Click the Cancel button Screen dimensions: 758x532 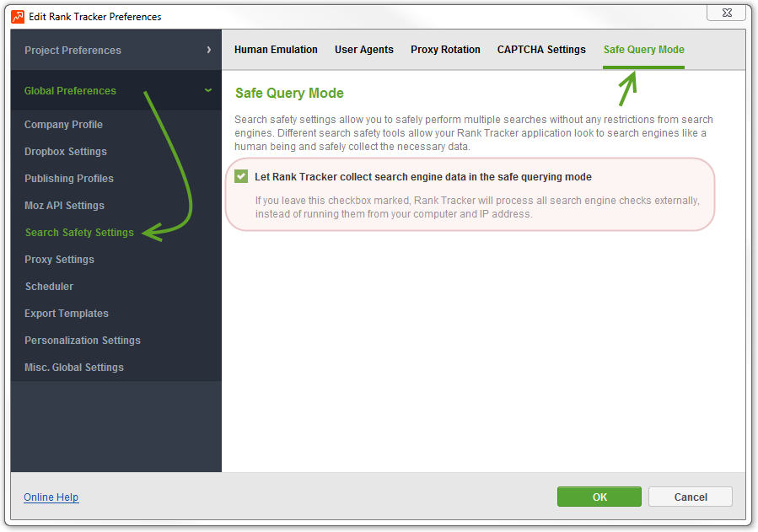[691, 497]
